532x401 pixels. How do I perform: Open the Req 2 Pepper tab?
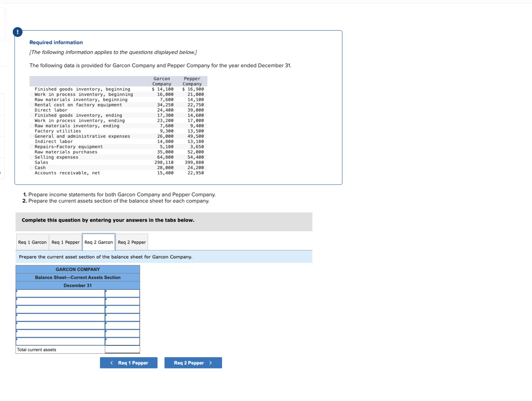tap(132, 242)
